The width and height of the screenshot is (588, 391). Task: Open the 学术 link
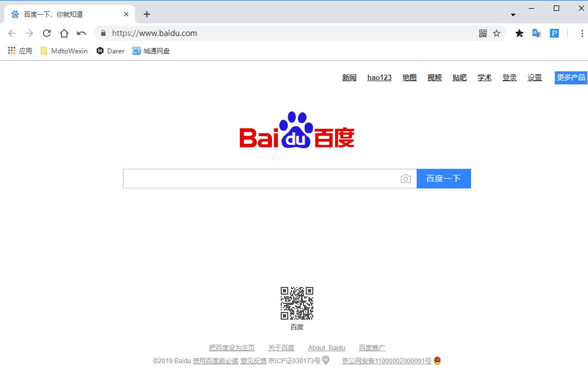(x=485, y=77)
